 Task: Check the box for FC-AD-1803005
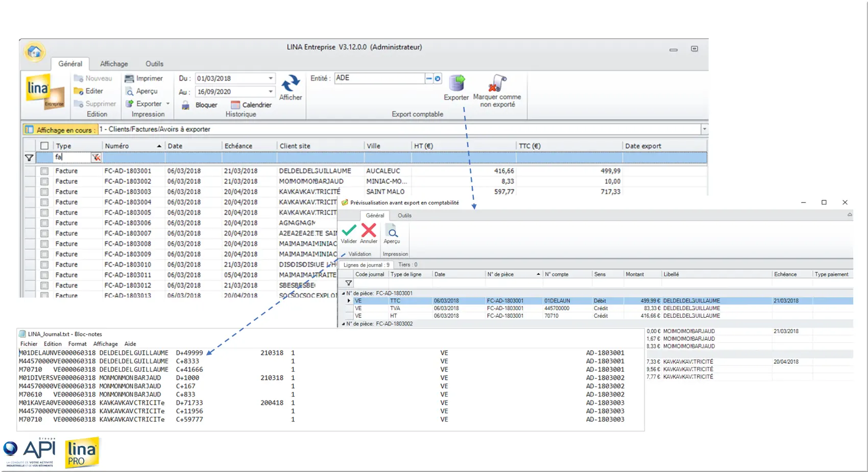[44, 213]
